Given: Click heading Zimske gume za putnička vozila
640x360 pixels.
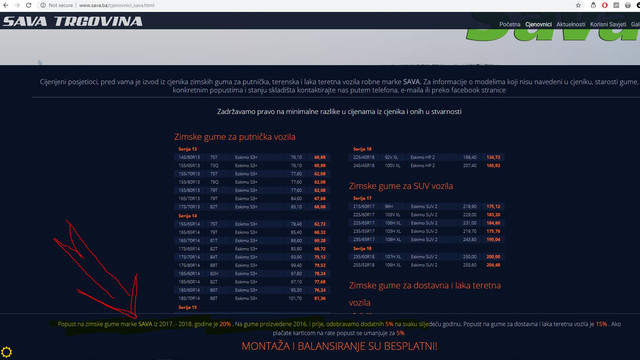Looking at the screenshot, I should [235, 137].
